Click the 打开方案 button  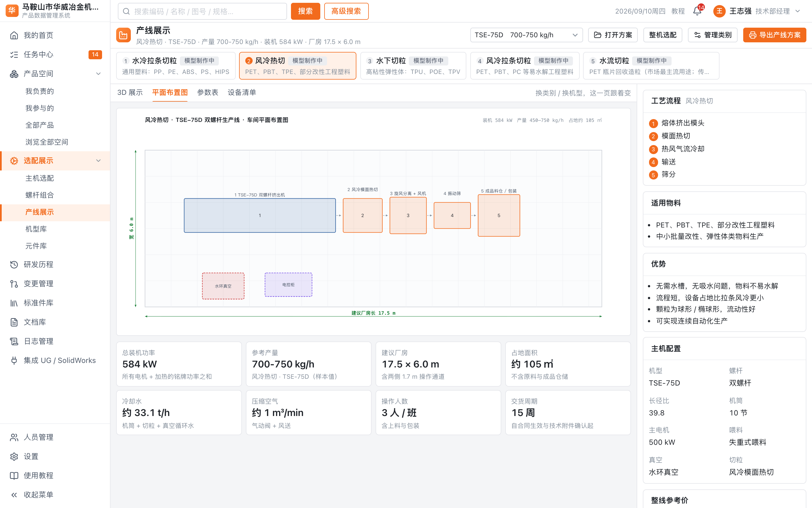(x=613, y=35)
